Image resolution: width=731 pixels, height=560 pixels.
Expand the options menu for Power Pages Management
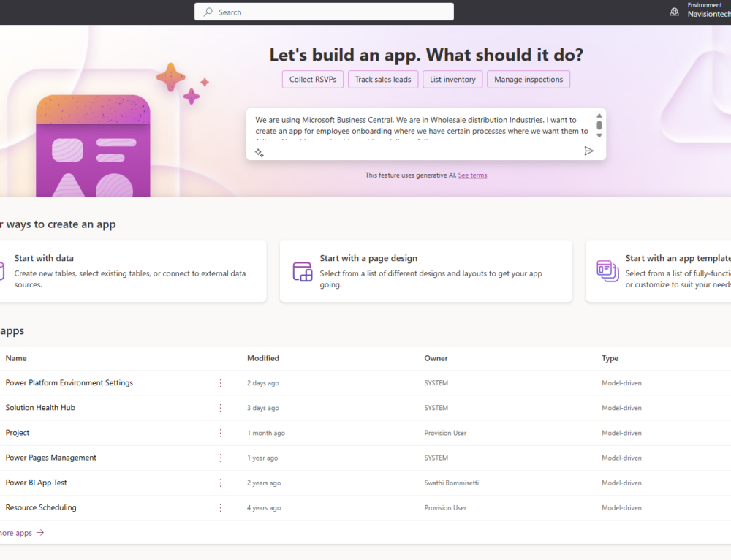[220, 458]
